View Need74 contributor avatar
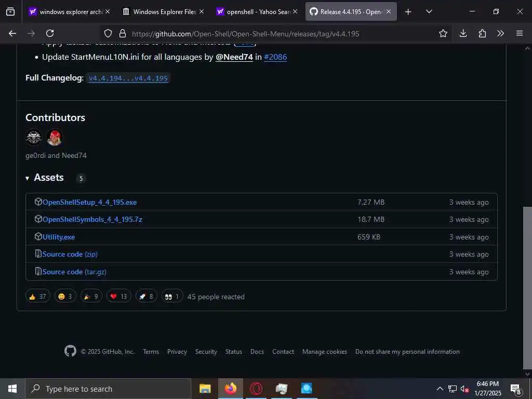This screenshot has width=532, height=399. pos(55,137)
